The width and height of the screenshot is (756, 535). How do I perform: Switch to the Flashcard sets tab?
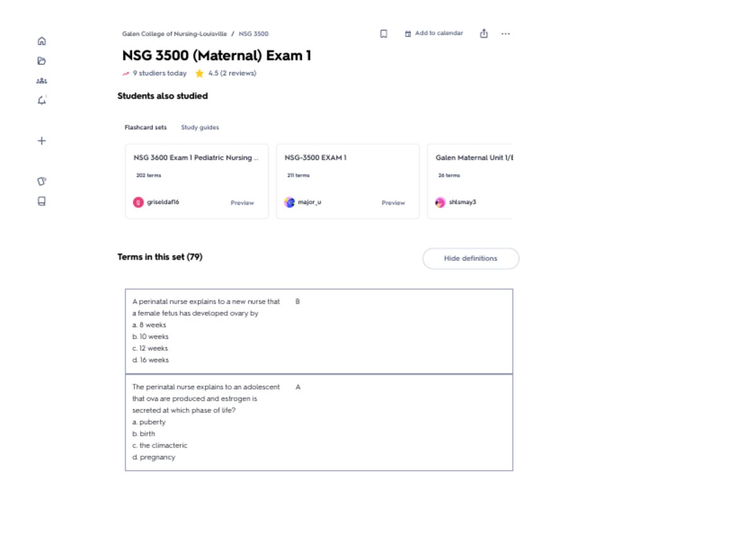click(146, 127)
